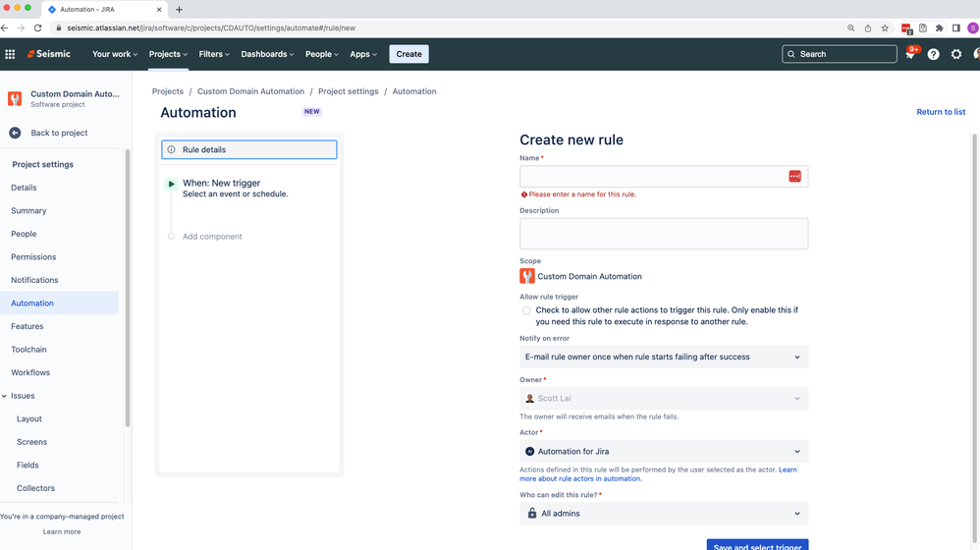The height and width of the screenshot is (550, 980).
Task: Click the magnifier icon in Search
Action: click(x=791, y=54)
